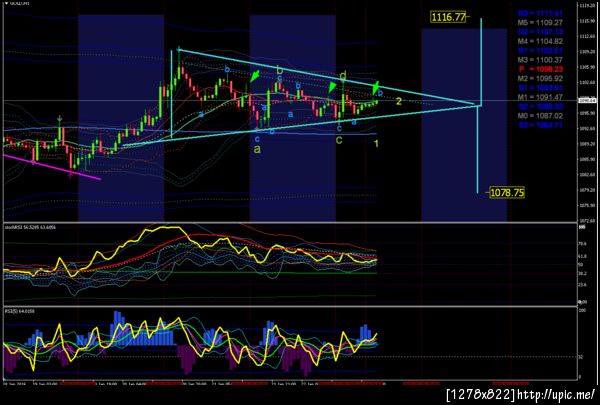Select the yellow wave label 2

pos(398,101)
